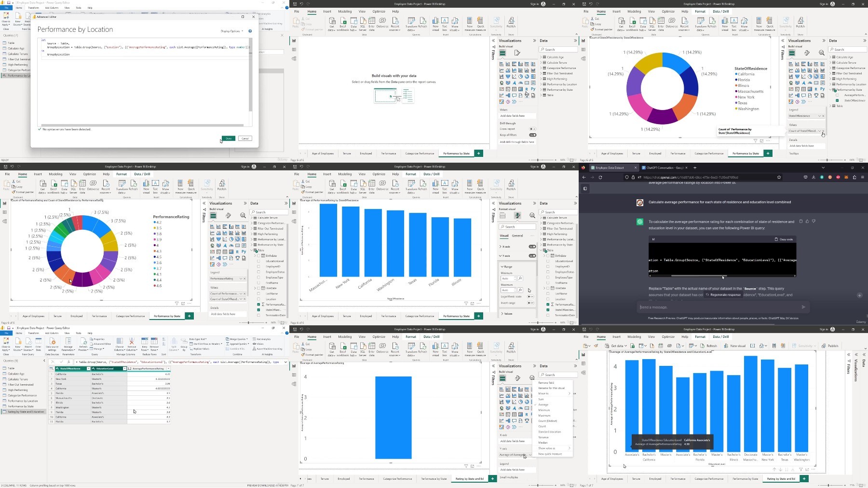Uncheck StateOfResidence under expanded Performance by State table

point(837,100)
